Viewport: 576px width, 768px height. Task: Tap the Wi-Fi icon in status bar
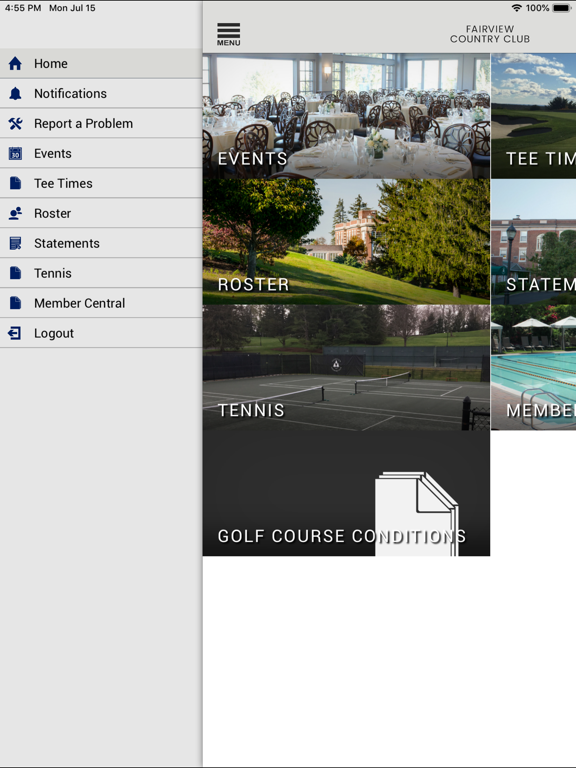pyautogui.click(x=516, y=8)
